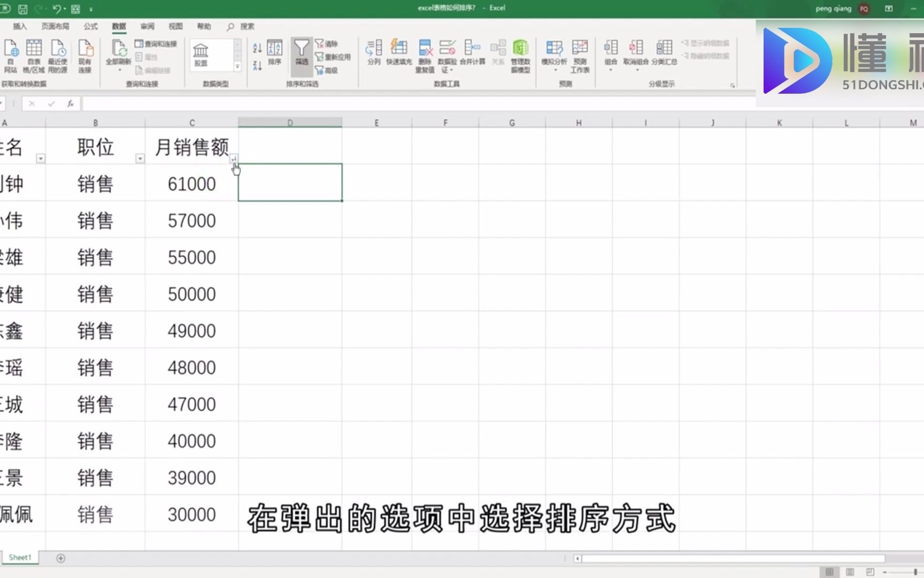Open Existing Connections (现有连接)
The height and width of the screenshot is (578, 924).
(x=85, y=55)
